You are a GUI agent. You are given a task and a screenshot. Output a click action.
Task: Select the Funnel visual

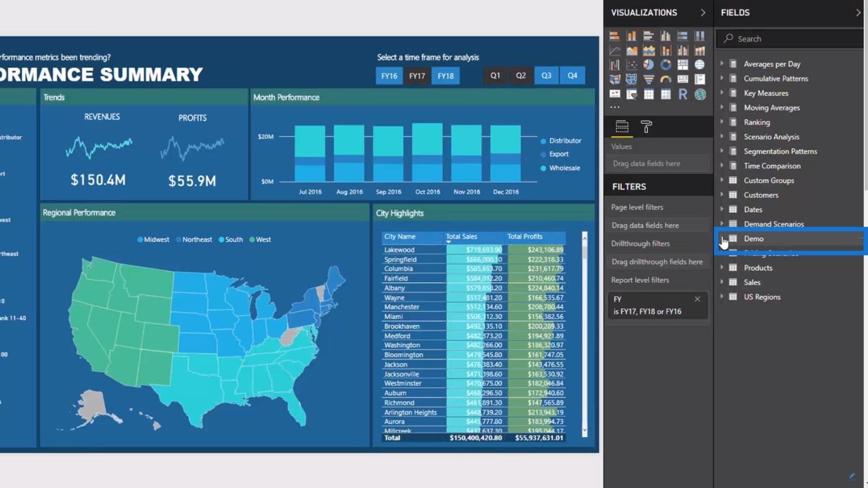648,79
